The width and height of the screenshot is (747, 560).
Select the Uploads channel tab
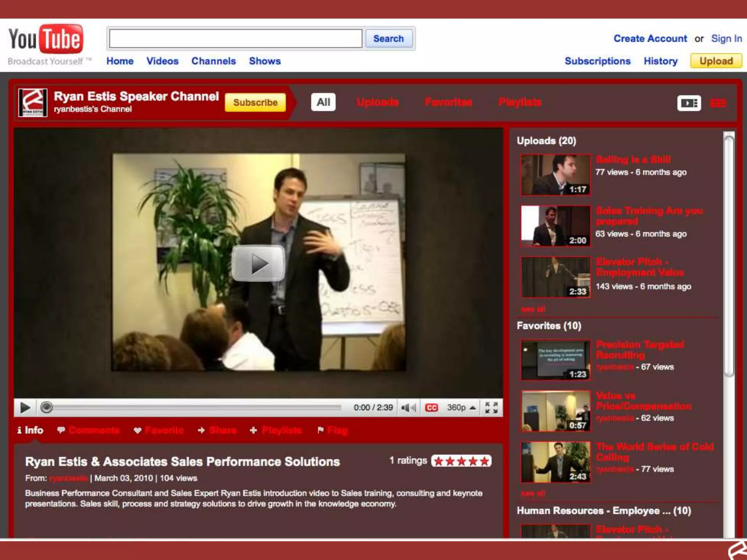(377, 102)
